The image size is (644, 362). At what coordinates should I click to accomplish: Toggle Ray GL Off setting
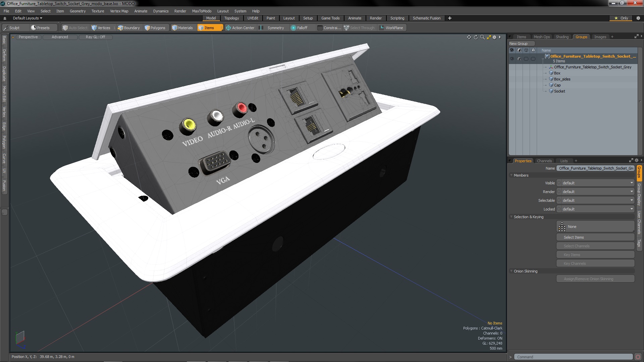[95, 37]
